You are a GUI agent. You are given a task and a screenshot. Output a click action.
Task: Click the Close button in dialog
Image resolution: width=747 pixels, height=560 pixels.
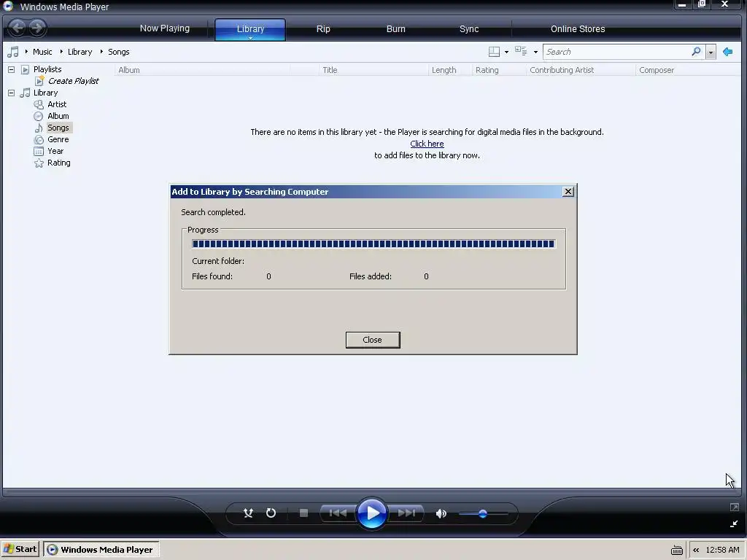373,340
